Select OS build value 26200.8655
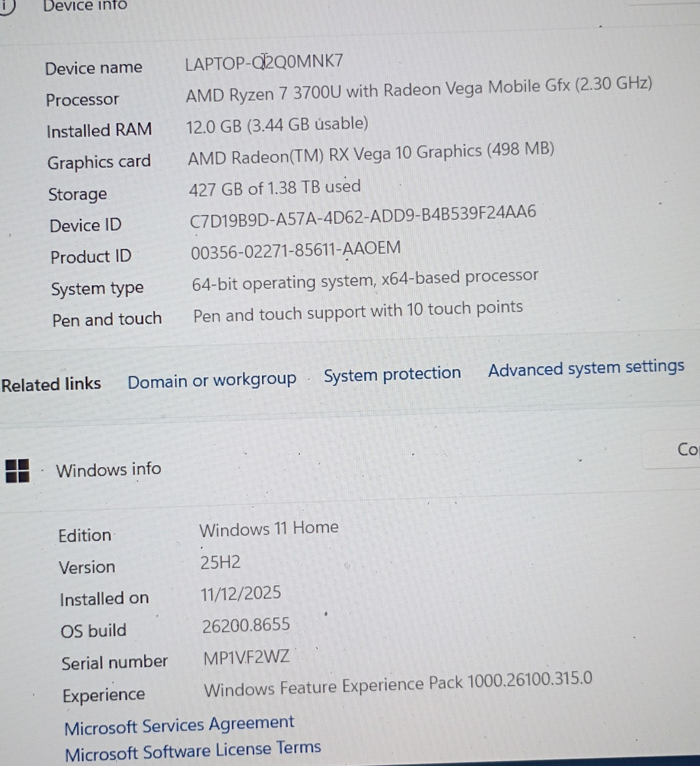 (246, 625)
